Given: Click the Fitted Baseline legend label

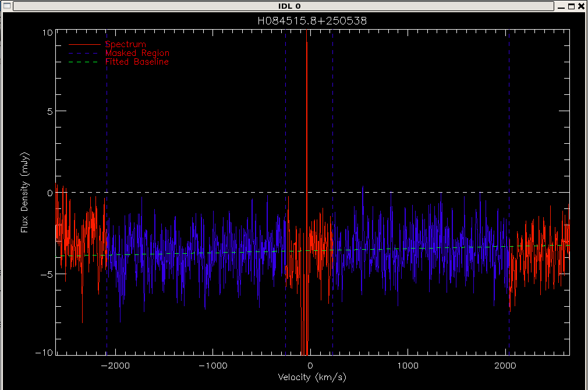Looking at the screenshot, I should [x=137, y=62].
